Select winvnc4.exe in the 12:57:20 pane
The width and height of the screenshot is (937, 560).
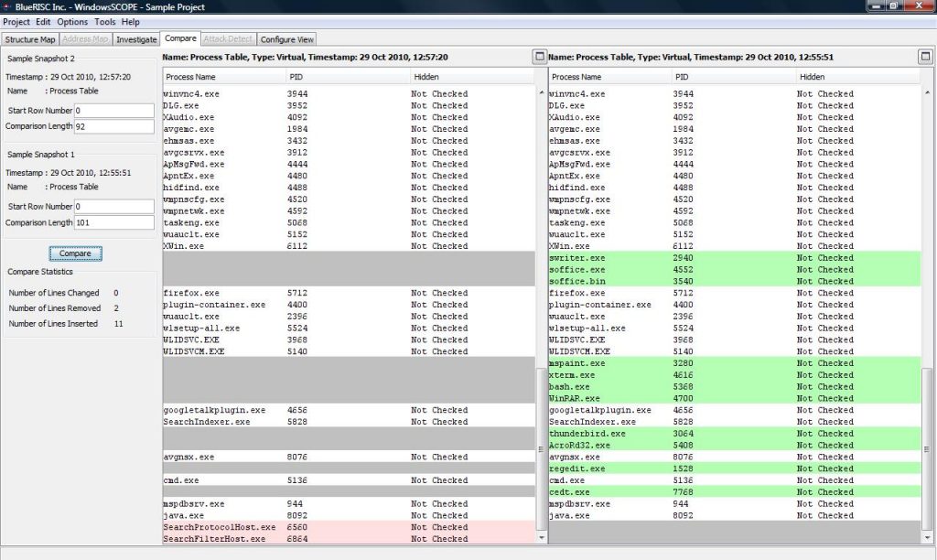coord(349,94)
